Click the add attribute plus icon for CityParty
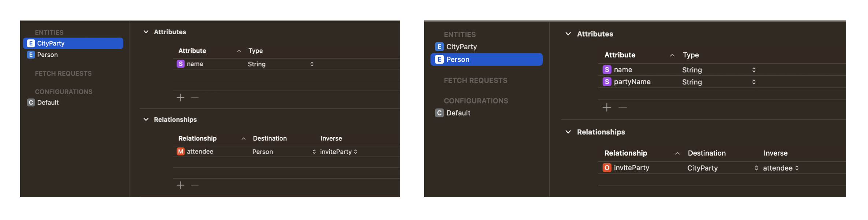The height and width of the screenshot is (220, 868). [x=180, y=98]
